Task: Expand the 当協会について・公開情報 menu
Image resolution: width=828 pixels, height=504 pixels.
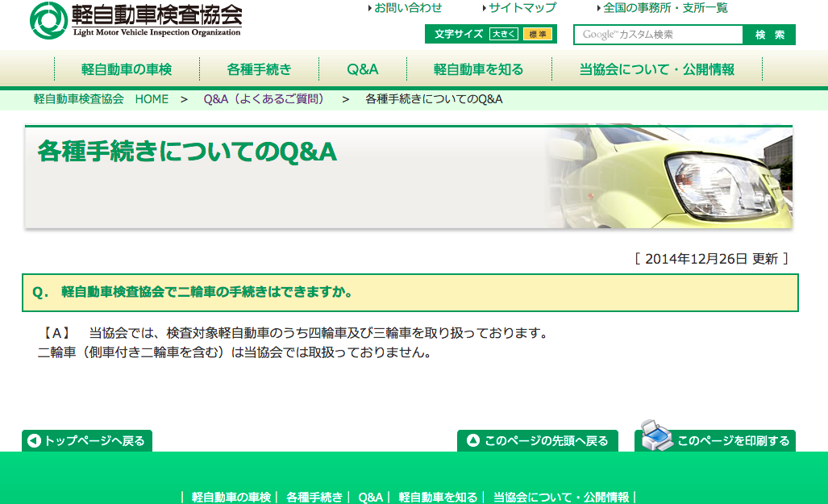Action: (656, 69)
